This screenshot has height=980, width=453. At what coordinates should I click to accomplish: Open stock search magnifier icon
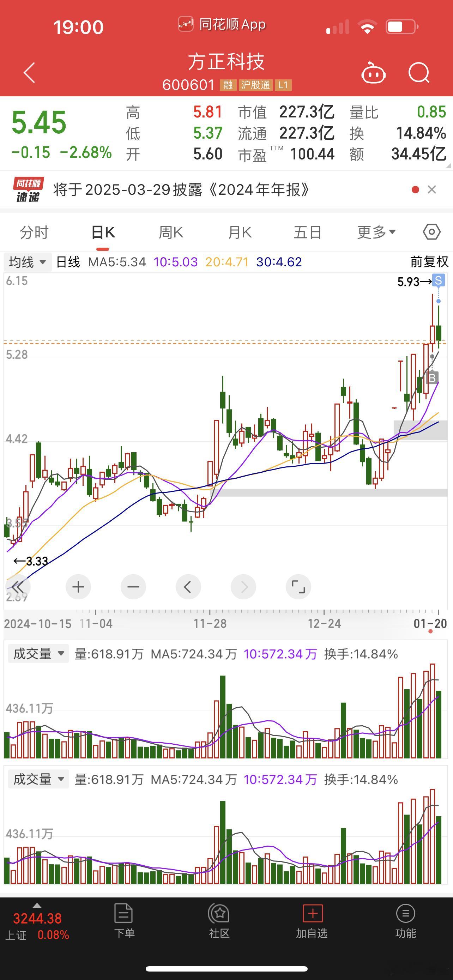coord(419,72)
